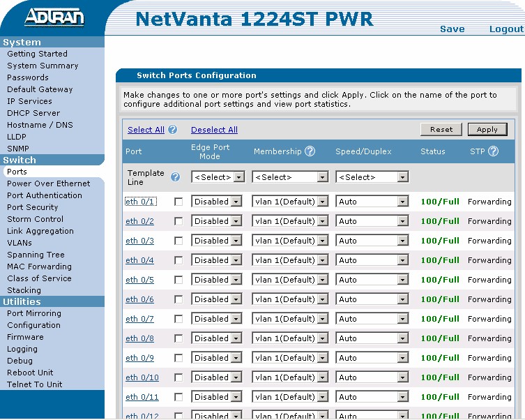Viewport: 525px width, 420px height.
Task: Open eth 0/7 Membership dropdown
Action: pyautogui.click(x=290, y=319)
